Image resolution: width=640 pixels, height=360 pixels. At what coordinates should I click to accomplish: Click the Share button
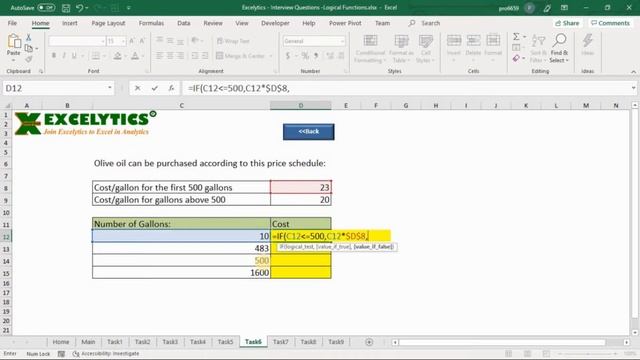point(567,23)
